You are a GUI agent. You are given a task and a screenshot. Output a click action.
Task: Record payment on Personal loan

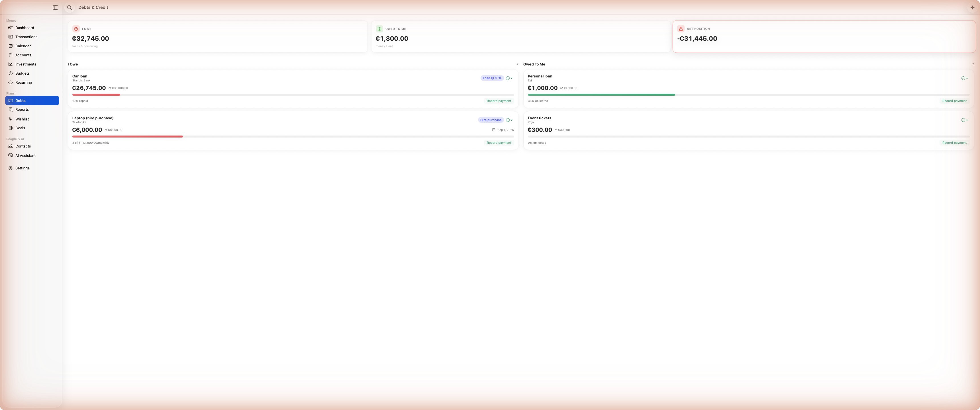tap(954, 101)
